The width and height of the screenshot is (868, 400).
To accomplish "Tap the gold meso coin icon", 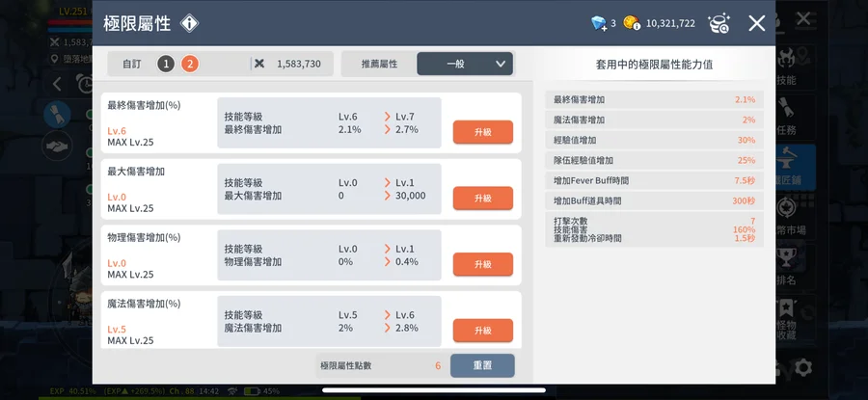I will click(632, 23).
